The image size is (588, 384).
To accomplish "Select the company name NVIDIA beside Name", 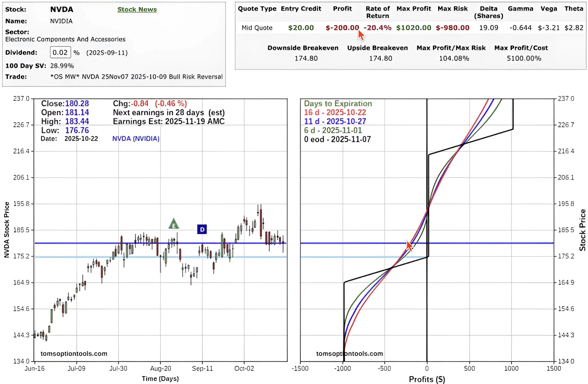I will [x=61, y=21].
